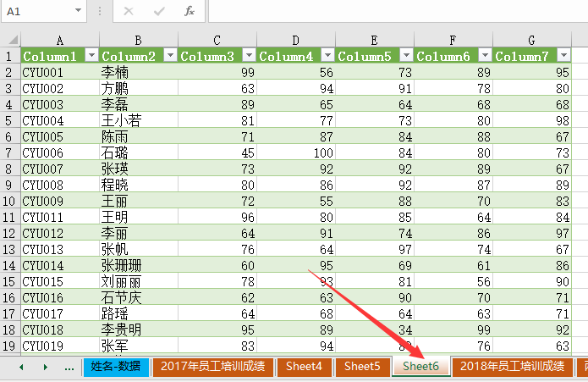Click the name cell 李贵明
Viewport: 588px width, 382px height.
pos(139,329)
